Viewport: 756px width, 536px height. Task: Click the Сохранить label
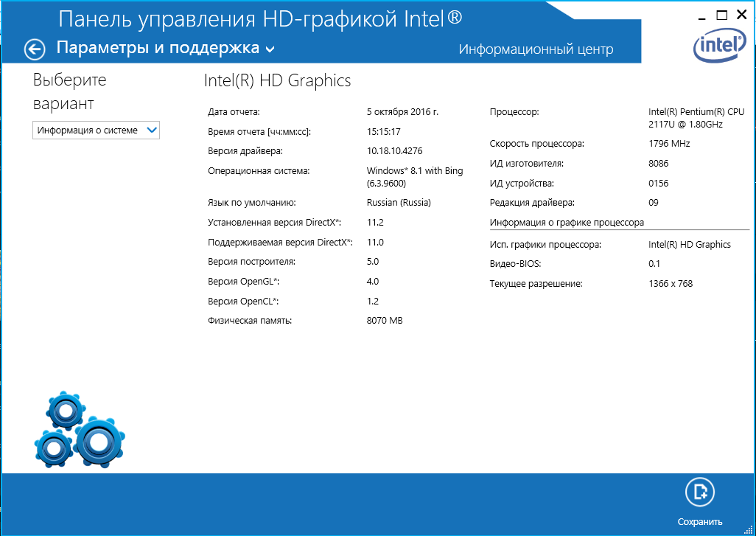(700, 521)
